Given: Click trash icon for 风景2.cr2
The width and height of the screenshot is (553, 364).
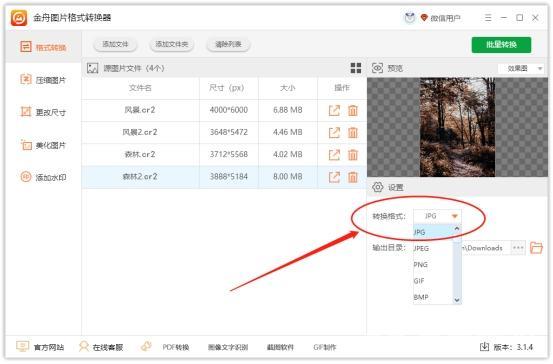Looking at the screenshot, I should tap(353, 133).
